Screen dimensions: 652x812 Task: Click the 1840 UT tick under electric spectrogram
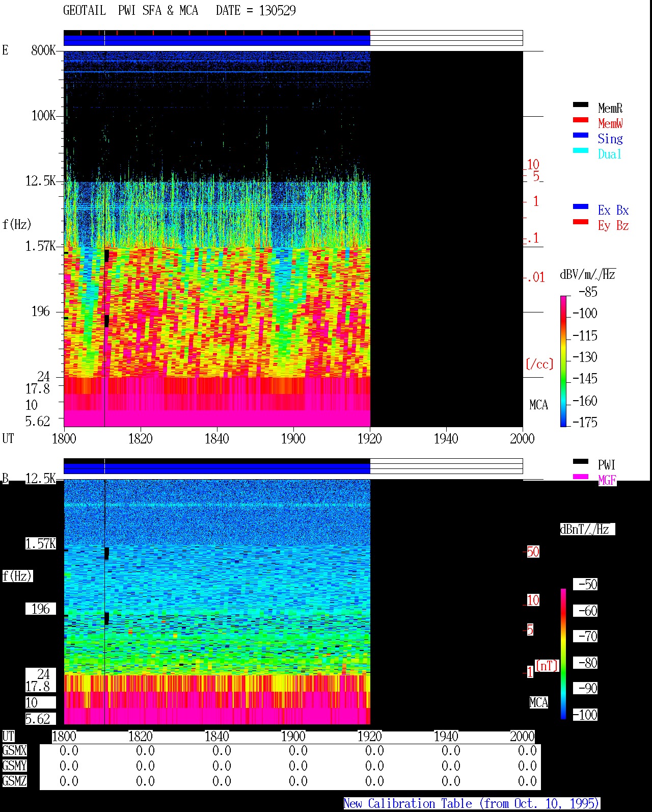point(217,438)
